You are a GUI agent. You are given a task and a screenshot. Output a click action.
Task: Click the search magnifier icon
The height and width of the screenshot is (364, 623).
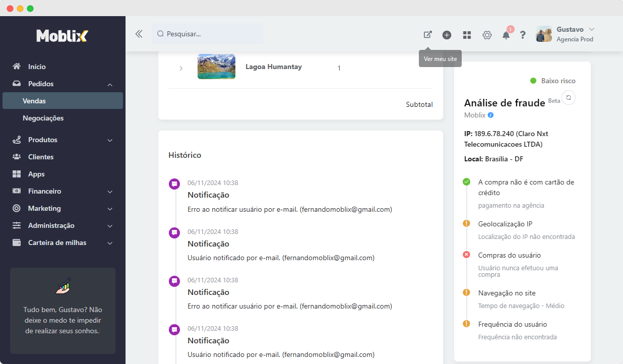coord(160,34)
